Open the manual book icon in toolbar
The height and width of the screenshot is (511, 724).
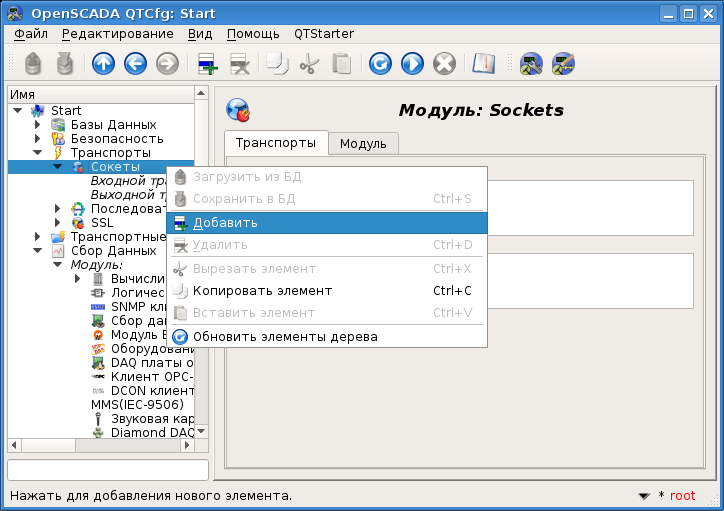coord(484,64)
